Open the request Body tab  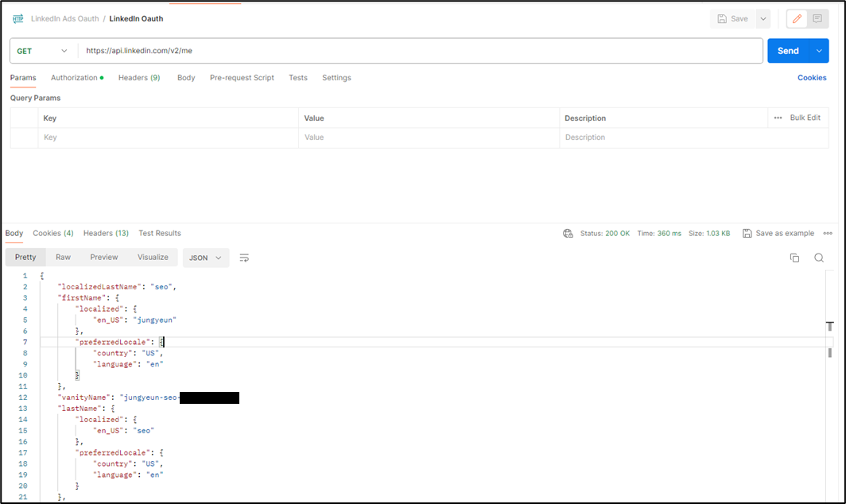[186, 78]
